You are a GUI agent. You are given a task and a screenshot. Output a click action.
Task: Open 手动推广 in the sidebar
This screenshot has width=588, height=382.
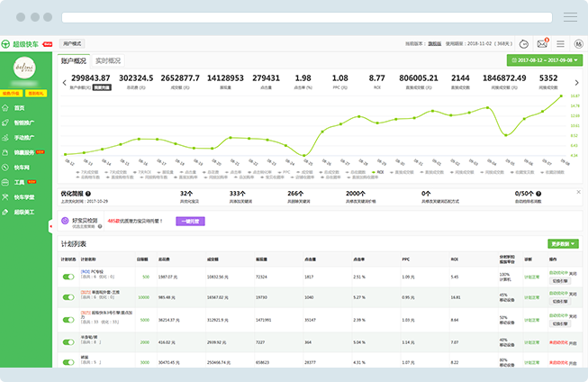point(23,137)
